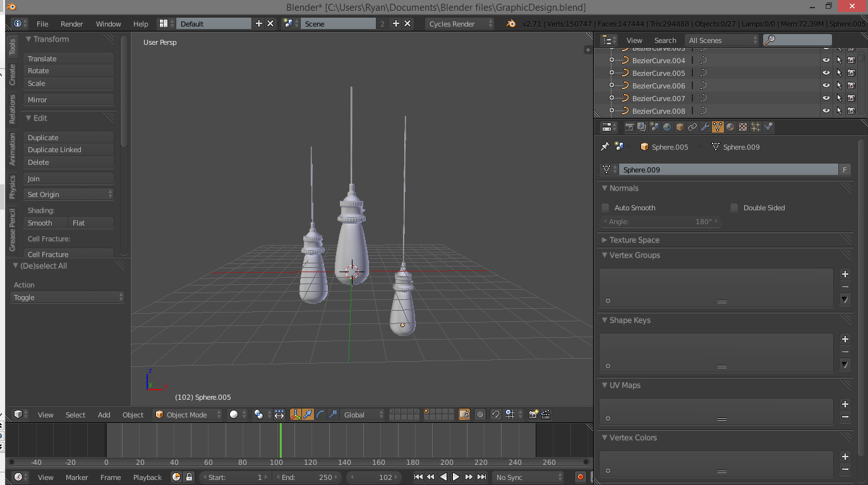
Task: Open the Help menu
Action: pyautogui.click(x=140, y=23)
